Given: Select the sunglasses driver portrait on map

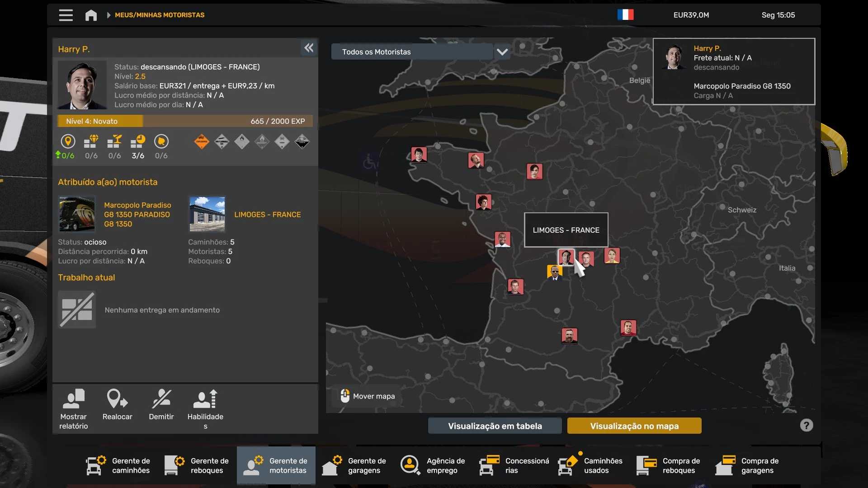Looking at the screenshot, I should [x=555, y=272].
